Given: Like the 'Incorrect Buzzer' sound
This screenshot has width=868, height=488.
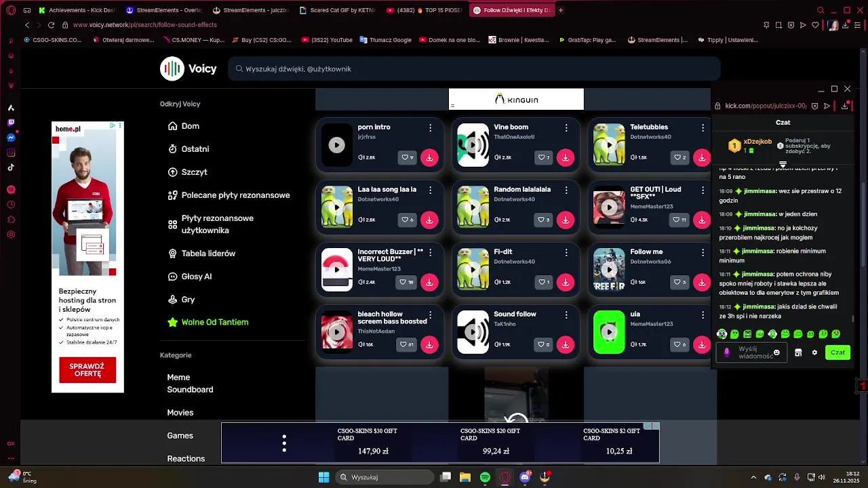Looking at the screenshot, I should [x=407, y=282].
